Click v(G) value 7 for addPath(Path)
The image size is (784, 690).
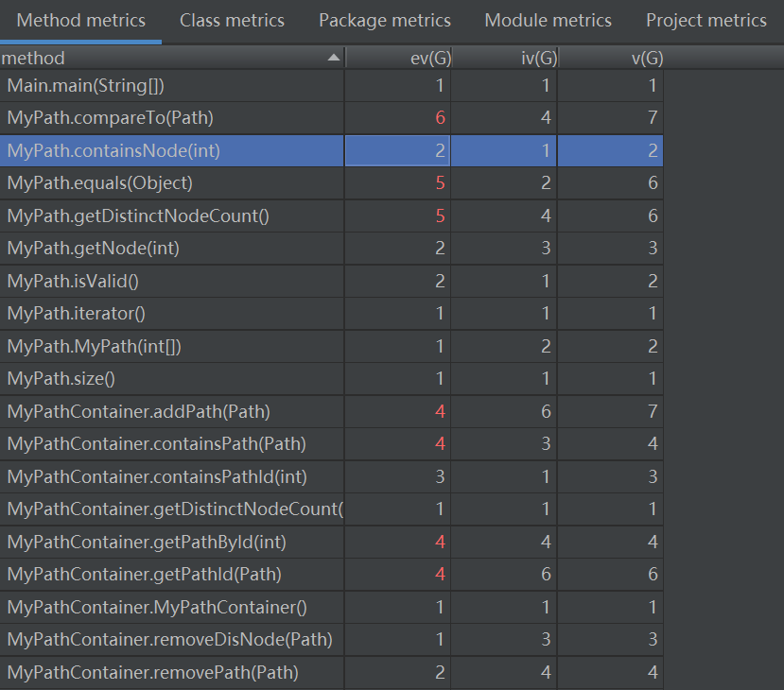coord(653,411)
